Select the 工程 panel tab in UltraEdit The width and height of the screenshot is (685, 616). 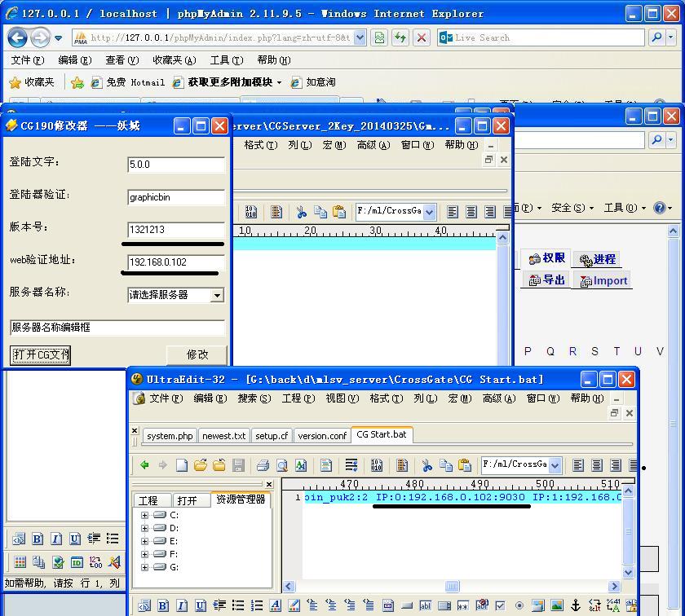pos(148,500)
